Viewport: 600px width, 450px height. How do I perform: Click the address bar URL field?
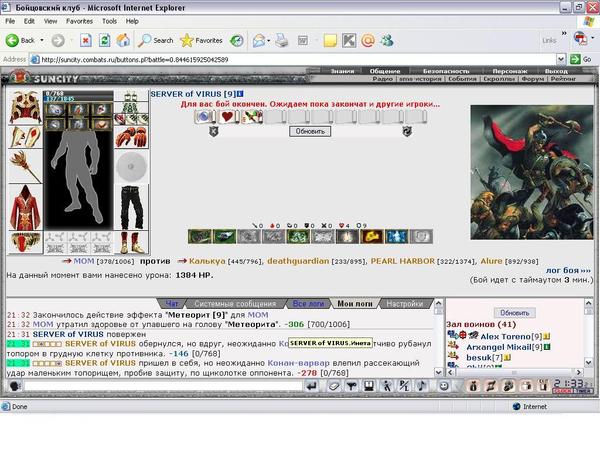(294, 59)
